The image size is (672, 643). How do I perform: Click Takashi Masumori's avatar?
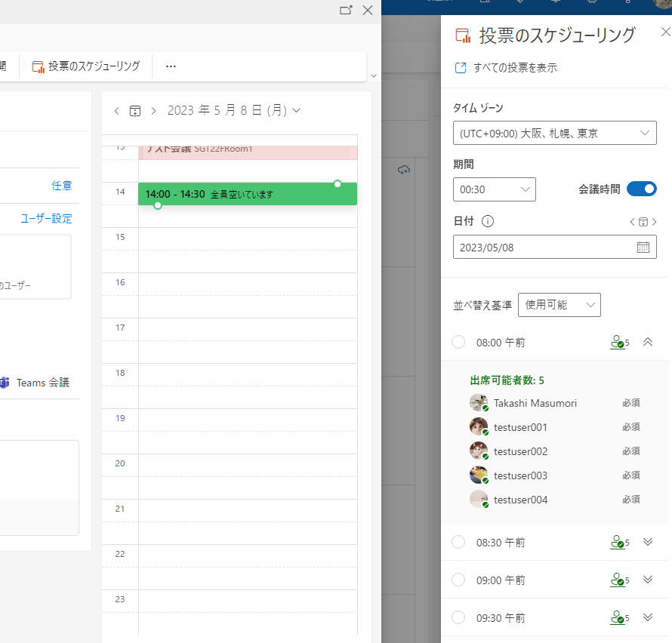click(479, 403)
